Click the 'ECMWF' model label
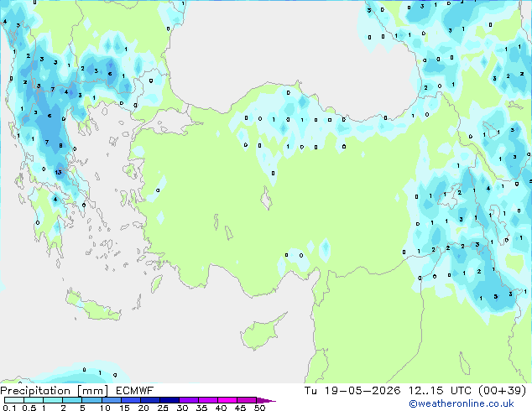The image size is (532, 411). (x=135, y=391)
